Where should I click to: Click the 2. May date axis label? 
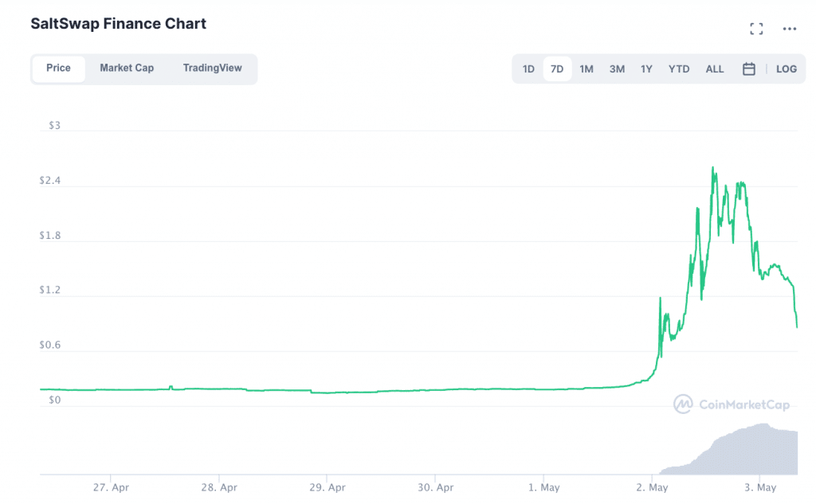coord(652,487)
